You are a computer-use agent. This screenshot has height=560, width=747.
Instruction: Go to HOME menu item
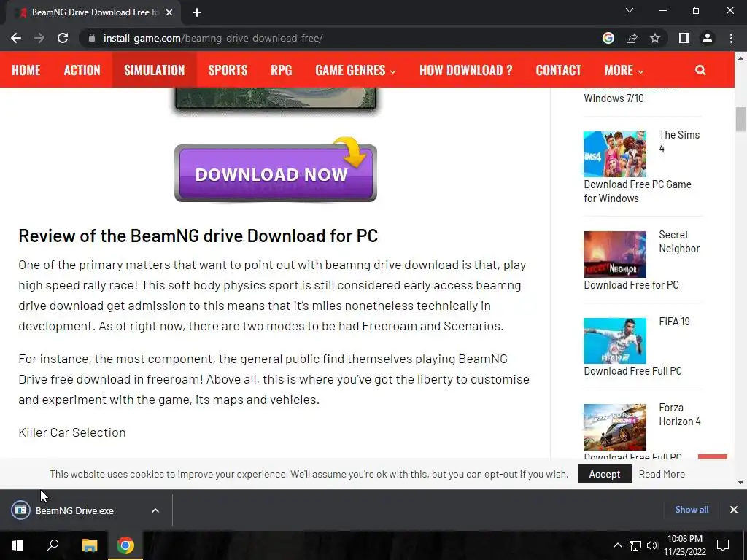click(26, 70)
